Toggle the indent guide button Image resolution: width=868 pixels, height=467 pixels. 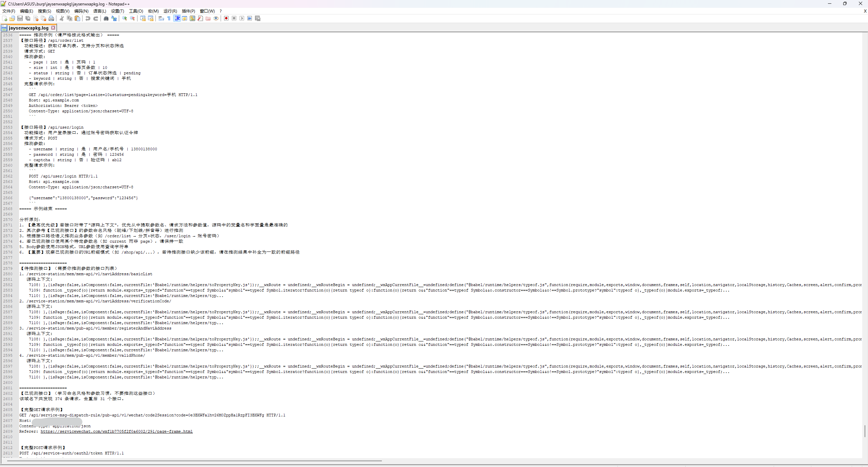tap(177, 18)
